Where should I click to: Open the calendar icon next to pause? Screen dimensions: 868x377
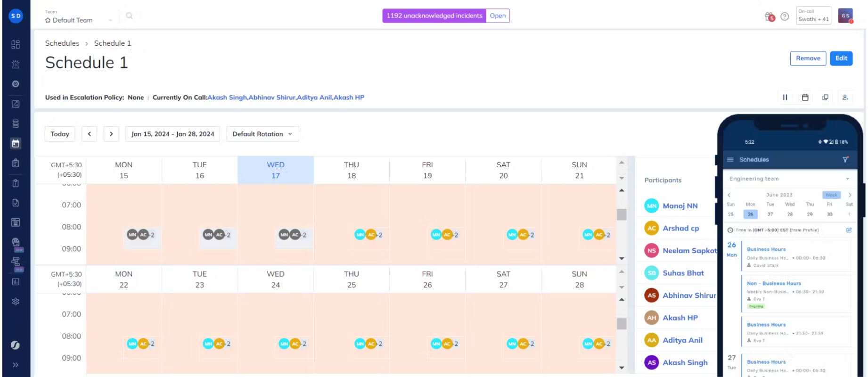(805, 97)
